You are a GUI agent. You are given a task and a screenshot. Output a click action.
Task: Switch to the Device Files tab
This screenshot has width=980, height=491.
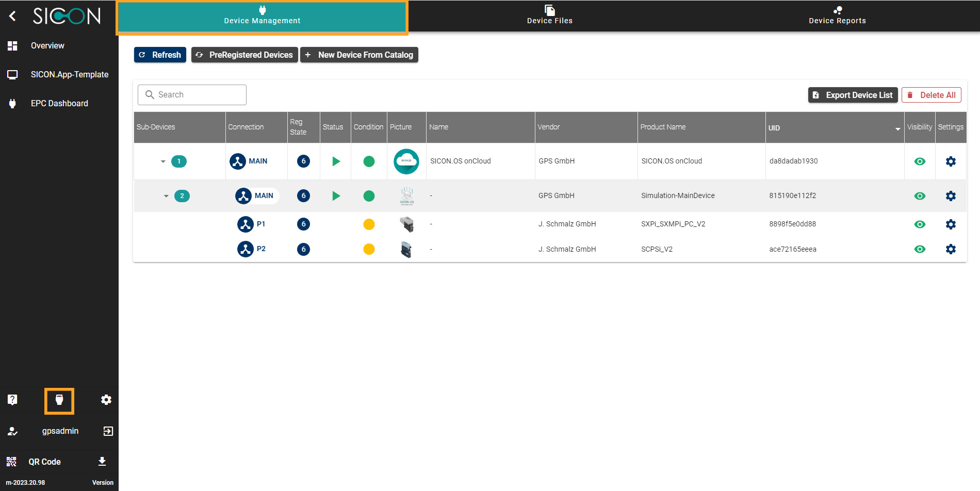tap(549, 15)
